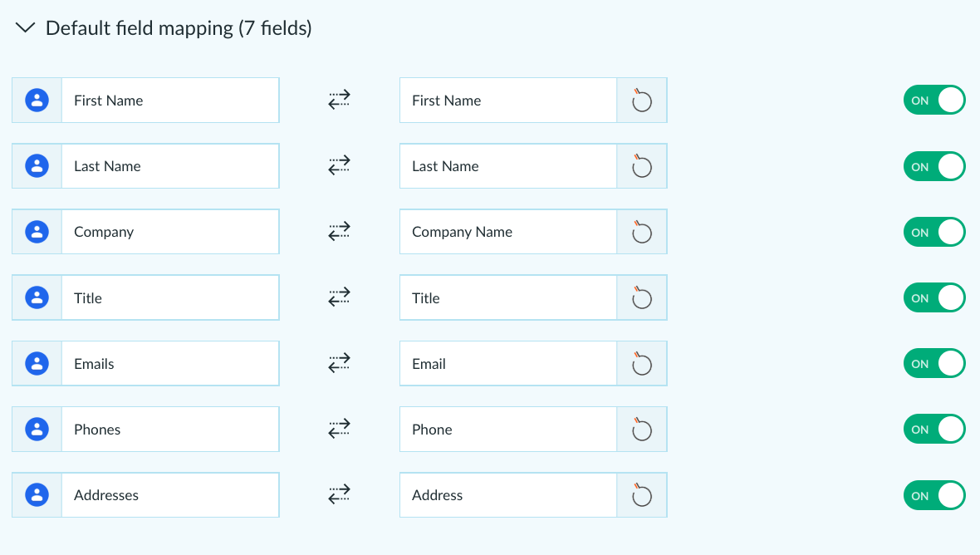Screen dimensions: 980x555
Task: Click the contact icon beside Addresses
Action: [37, 495]
